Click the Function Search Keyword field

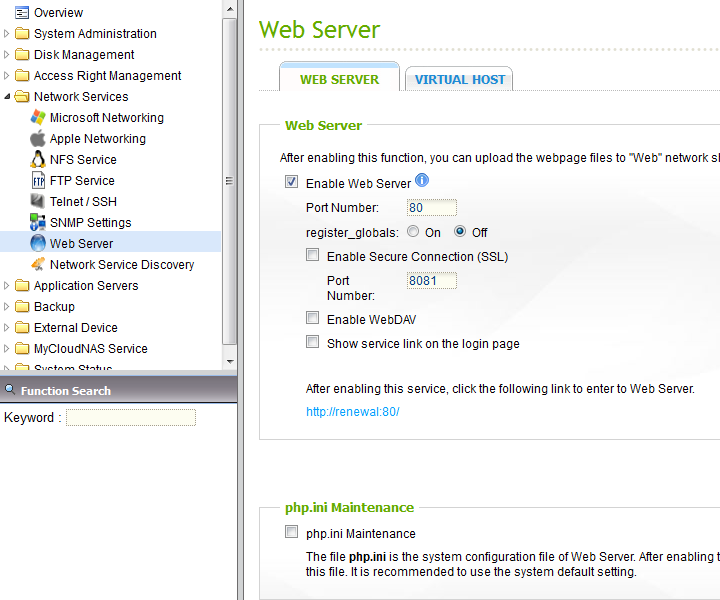click(x=130, y=418)
